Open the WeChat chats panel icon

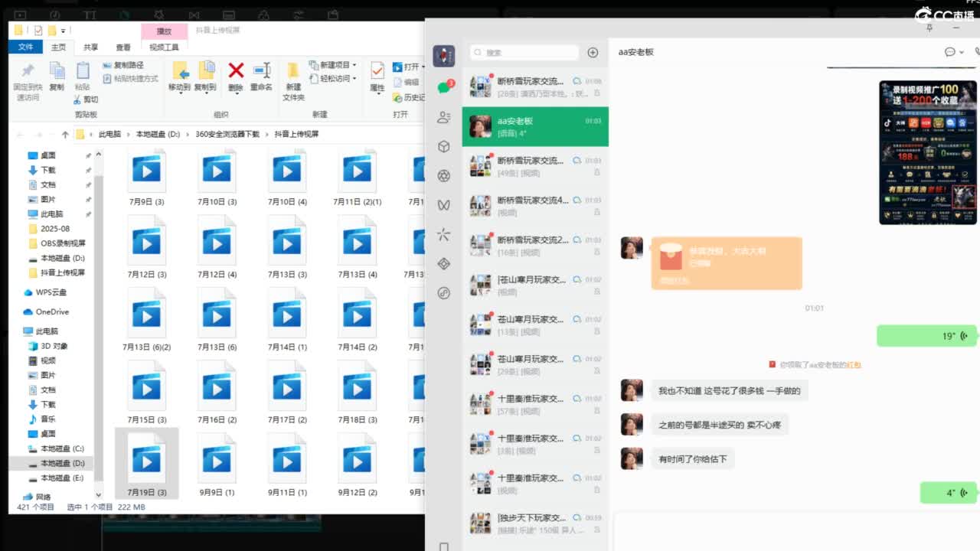444,87
